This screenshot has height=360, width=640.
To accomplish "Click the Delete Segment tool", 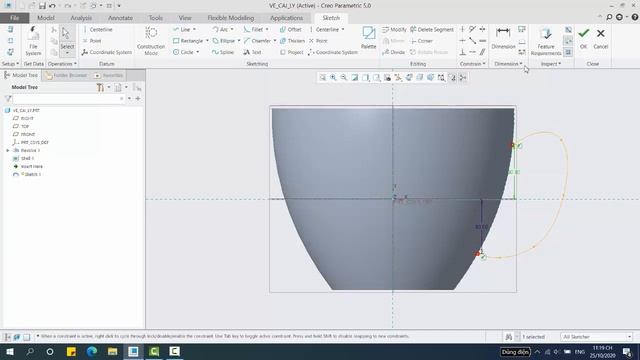I will (432, 29).
